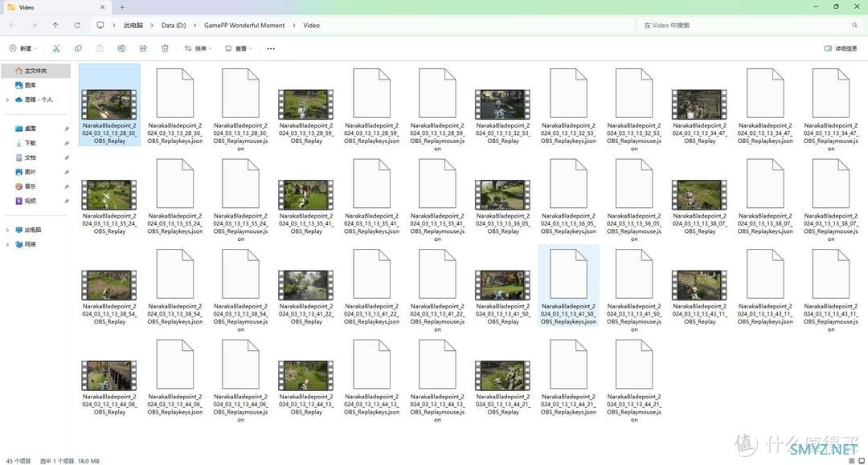Click the PC monitor icon in the address bar

point(100,26)
